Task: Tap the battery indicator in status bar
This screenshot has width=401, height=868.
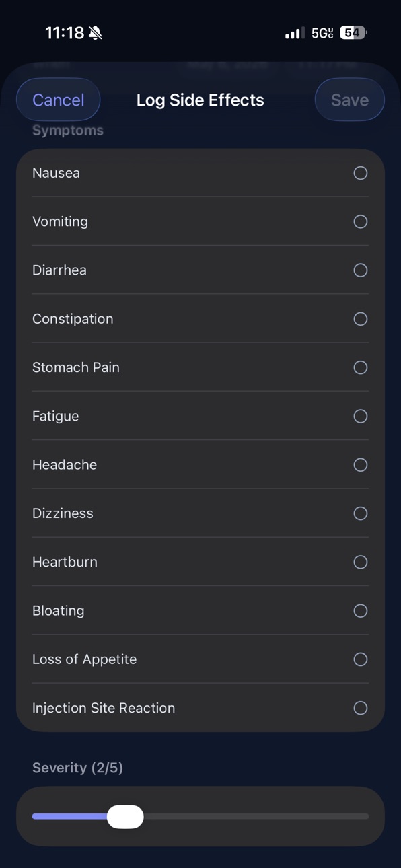Action: point(353,32)
